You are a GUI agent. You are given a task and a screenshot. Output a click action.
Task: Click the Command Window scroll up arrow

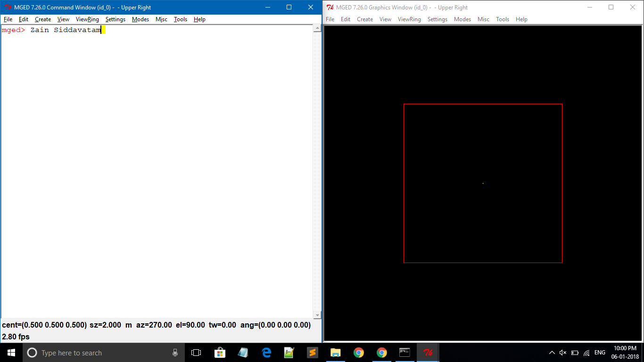(317, 28)
